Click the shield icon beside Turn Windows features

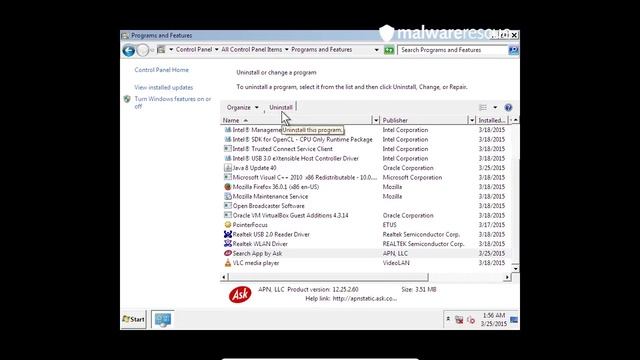(127, 99)
